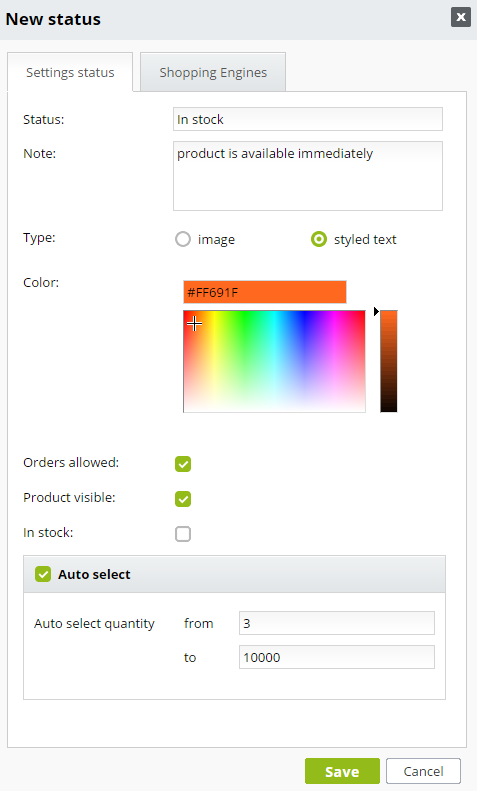Click into the Note text area
477x791 pixels.
[308, 176]
